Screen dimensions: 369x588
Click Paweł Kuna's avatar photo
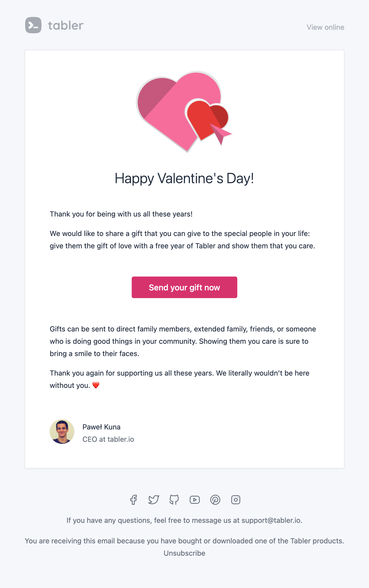point(62,432)
